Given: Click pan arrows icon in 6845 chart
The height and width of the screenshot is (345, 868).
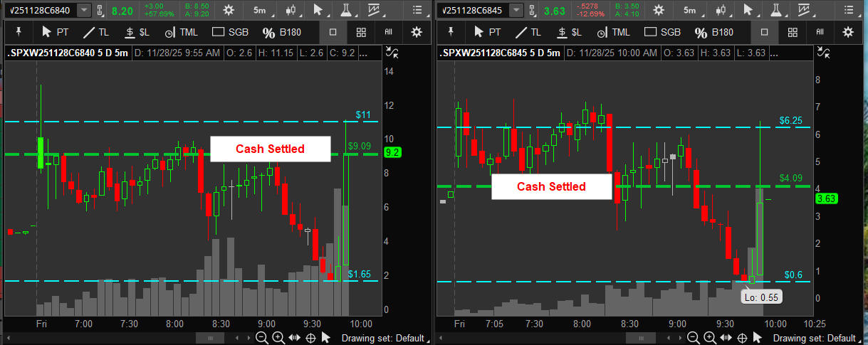Looking at the screenshot, I should pos(726,338).
